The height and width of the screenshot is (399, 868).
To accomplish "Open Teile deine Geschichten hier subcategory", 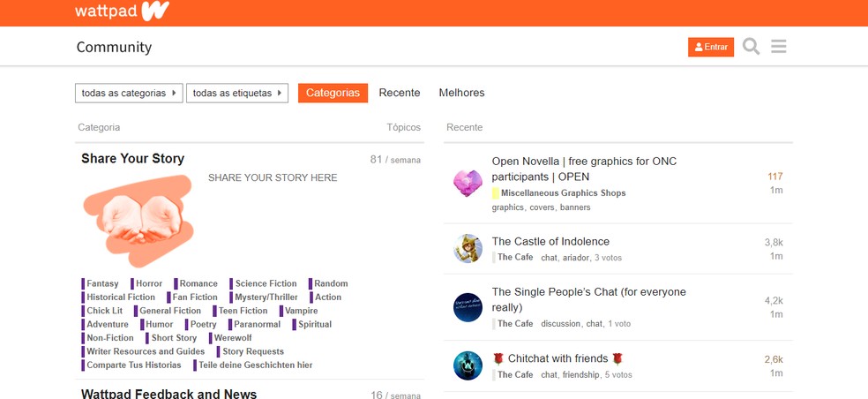I will pos(255,365).
